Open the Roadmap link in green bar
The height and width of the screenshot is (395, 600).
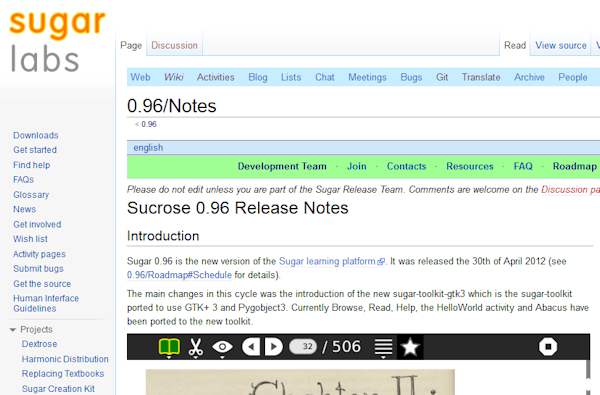coord(574,166)
